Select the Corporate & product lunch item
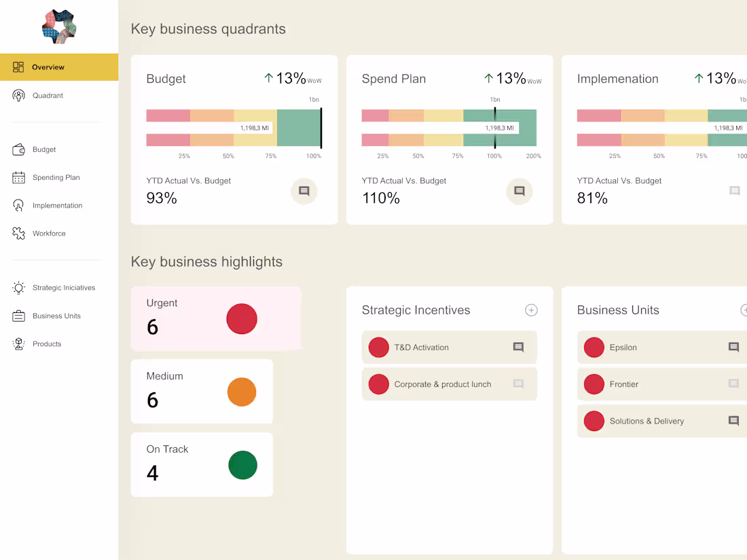The image size is (747, 560). 442,384
